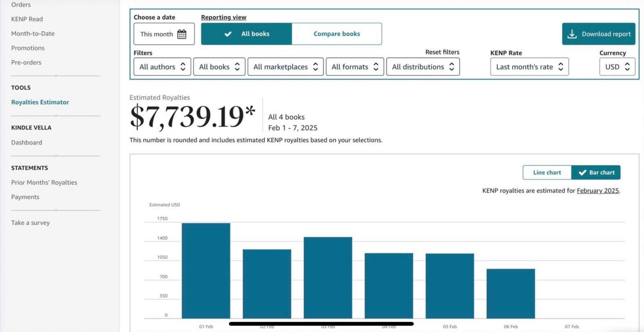The image size is (644, 332).
Task: Open the USD currency selector
Action: pyautogui.click(x=617, y=67)
